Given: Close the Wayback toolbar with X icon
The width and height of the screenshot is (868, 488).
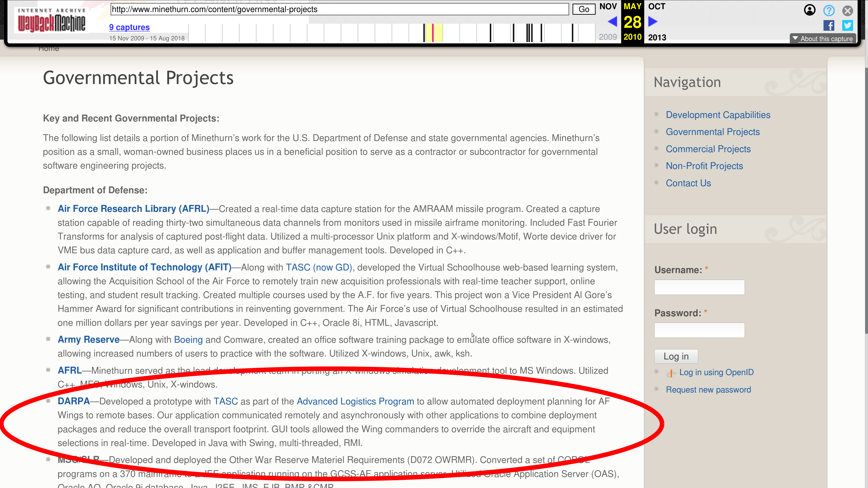Looking at the screenshot, I should click(x=847, y=10).
